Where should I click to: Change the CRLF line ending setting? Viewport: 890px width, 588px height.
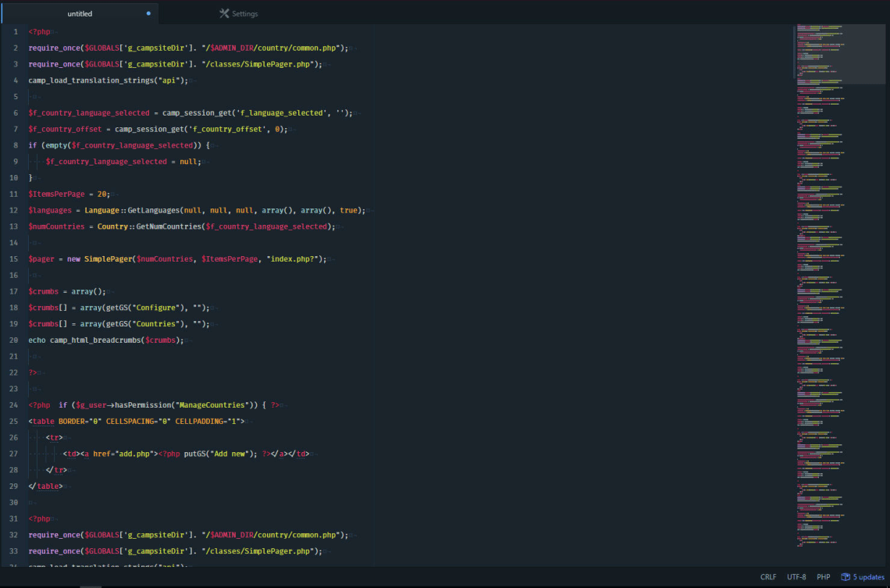coord(768,576)
